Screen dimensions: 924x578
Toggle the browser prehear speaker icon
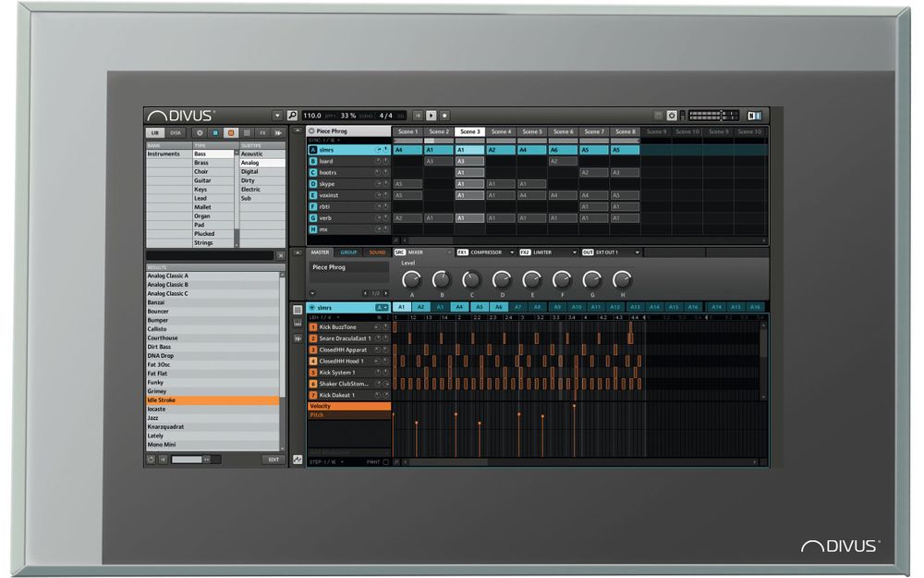164,460
